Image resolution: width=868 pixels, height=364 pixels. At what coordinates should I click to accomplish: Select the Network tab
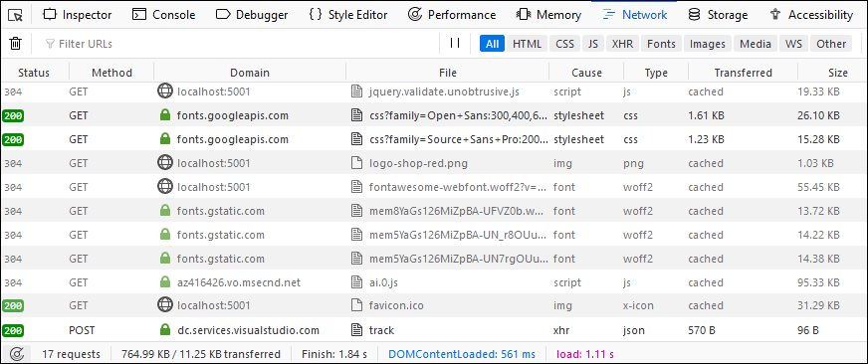point(635,15)
